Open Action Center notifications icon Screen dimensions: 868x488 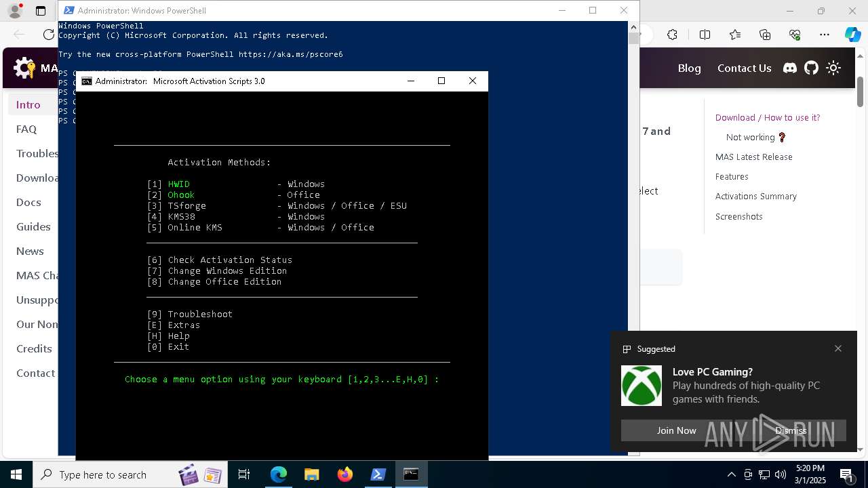click(846, 475)
